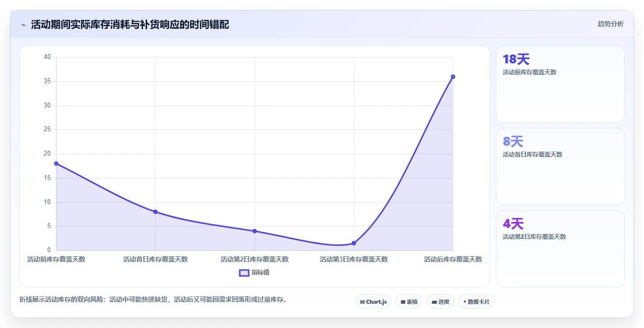Click the y-axis value 35

pyautogui.click(x=47, y=81)
